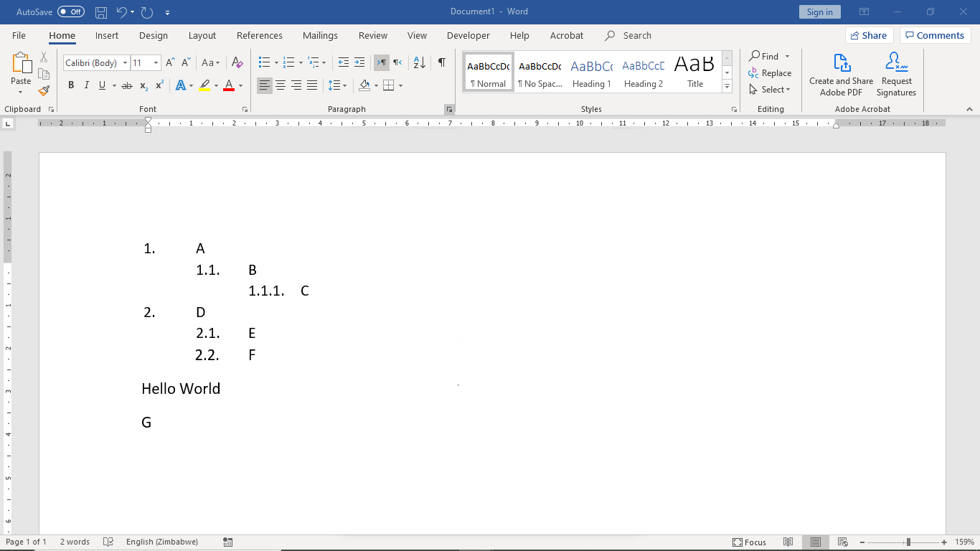The height and width of the screenshot is (551, 980).
Task: Click "Hello World" text in document
Action: click(181, 389)
